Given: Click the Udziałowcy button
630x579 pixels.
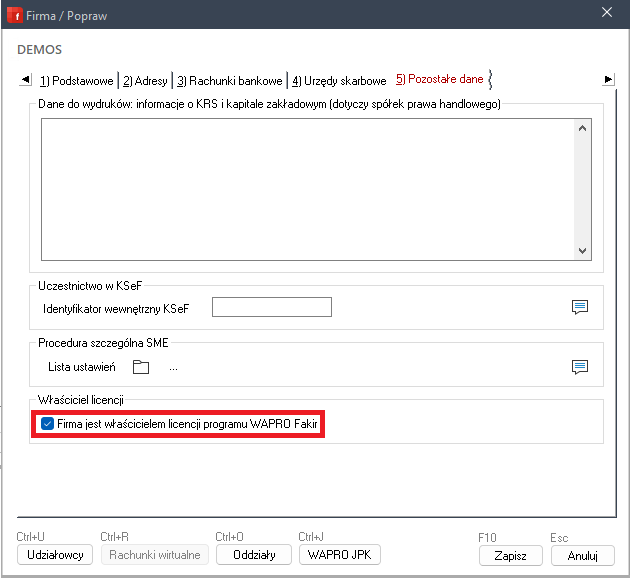Looking at the screenshot, I should click(55, 554).
